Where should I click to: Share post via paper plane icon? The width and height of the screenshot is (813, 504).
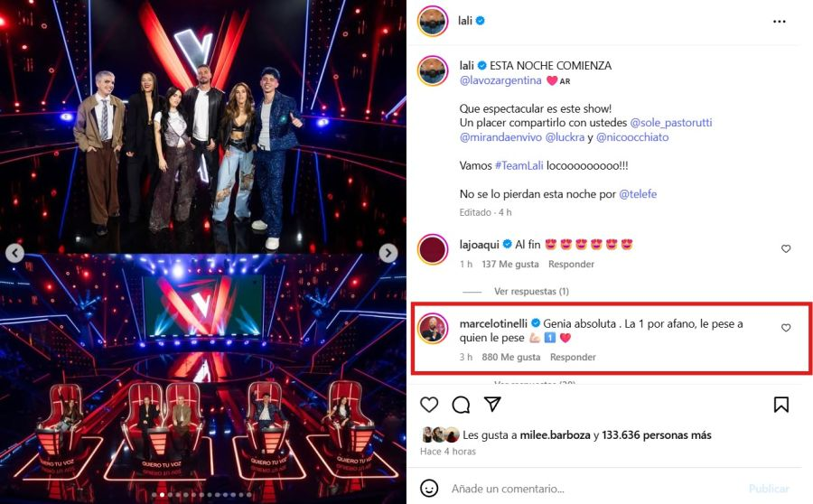[x=492, y=404]
